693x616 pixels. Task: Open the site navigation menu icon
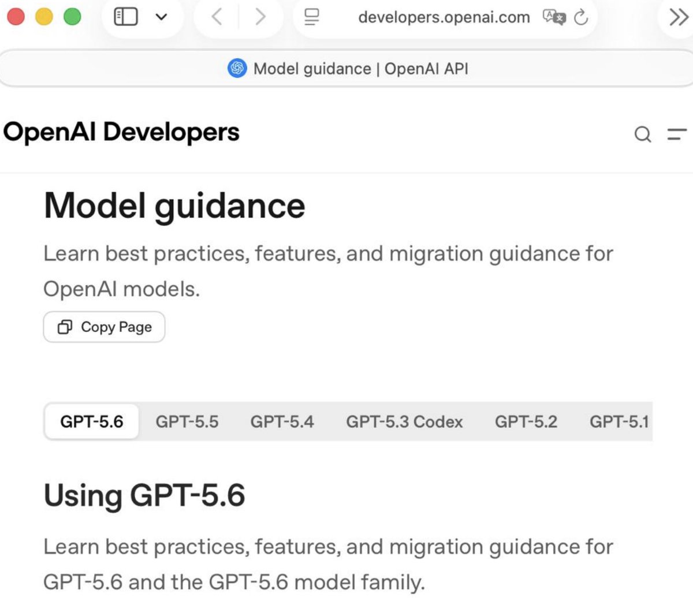click(x=677, y=135)
